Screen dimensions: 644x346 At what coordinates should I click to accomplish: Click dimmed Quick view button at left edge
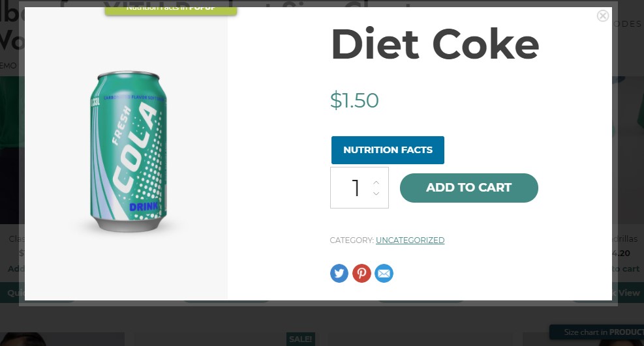12,293
